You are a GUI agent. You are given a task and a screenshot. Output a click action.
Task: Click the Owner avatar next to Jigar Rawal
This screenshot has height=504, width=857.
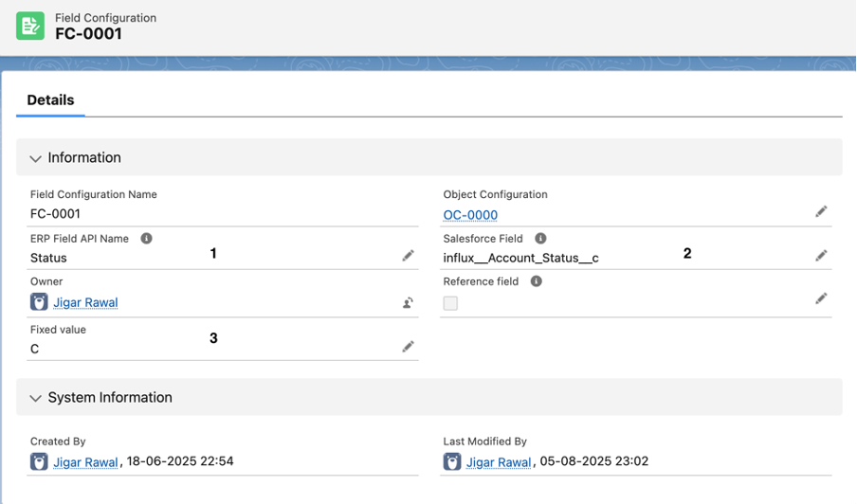pos(39,302)
